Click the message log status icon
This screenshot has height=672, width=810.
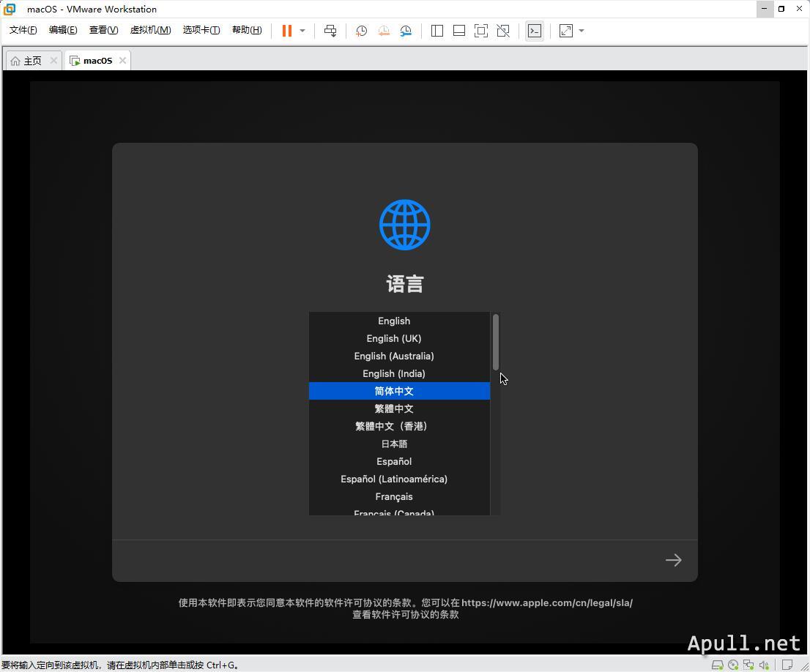click(787, 665)
